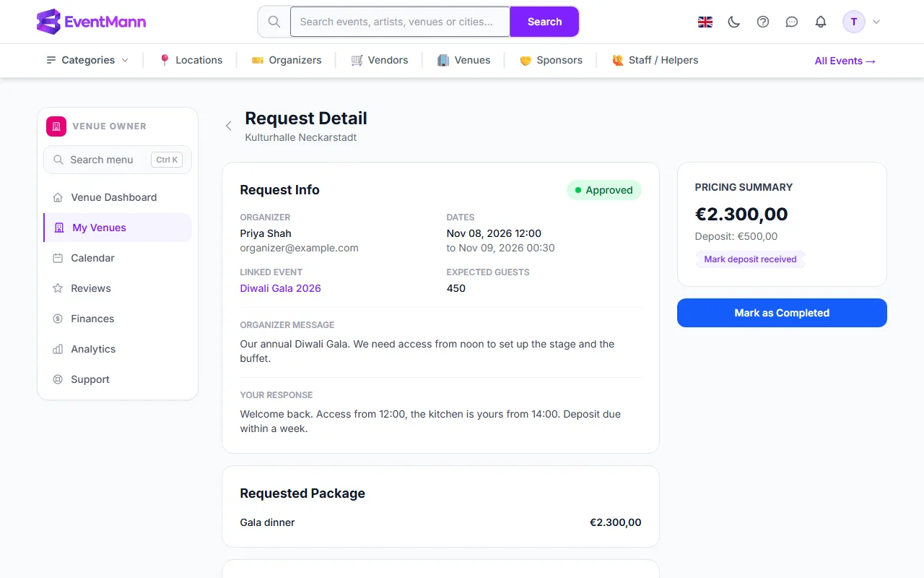Open messages chat bubble icon
The image size is (924, 578).
(x=792, y=22)
